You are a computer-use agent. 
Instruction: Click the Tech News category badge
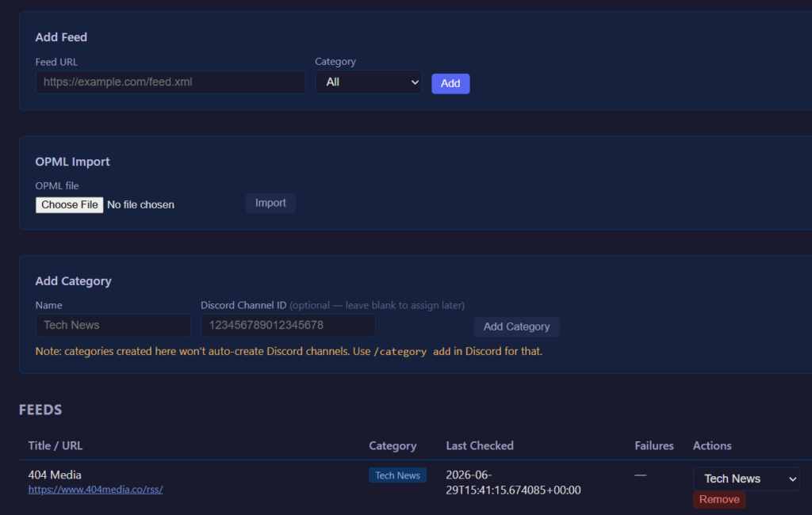point(397,475)
